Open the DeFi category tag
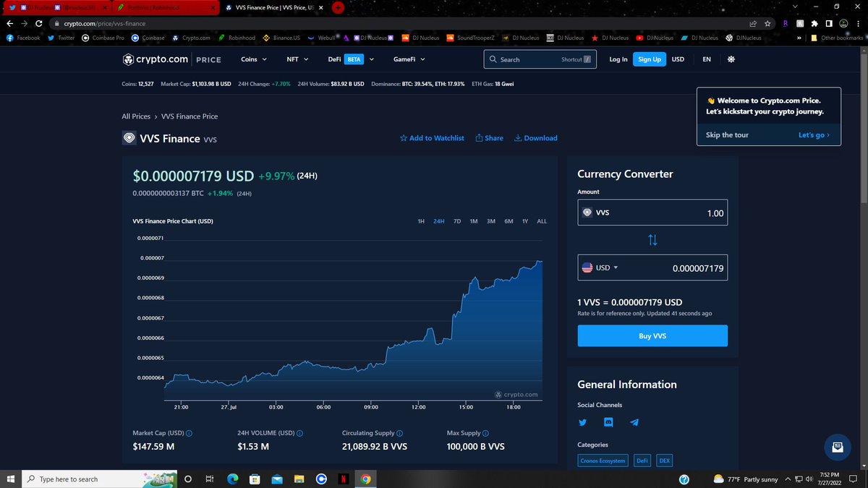 642,461
